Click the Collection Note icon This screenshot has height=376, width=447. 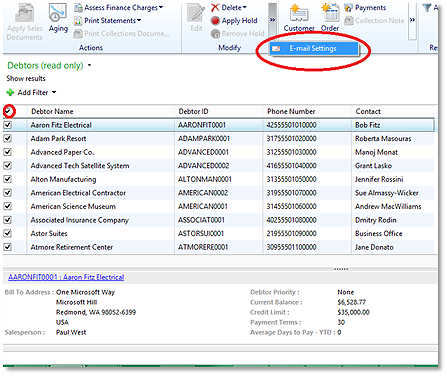click(349, 21)
